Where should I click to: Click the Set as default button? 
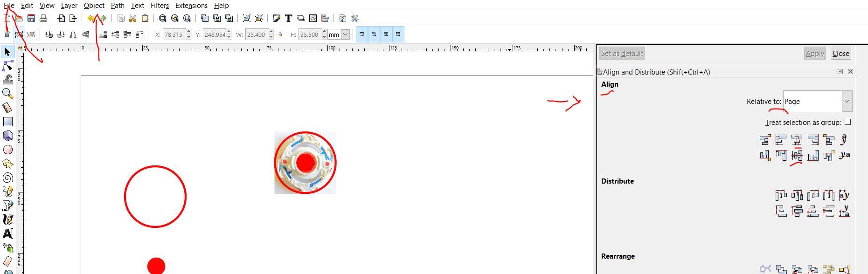coord(622,54)
